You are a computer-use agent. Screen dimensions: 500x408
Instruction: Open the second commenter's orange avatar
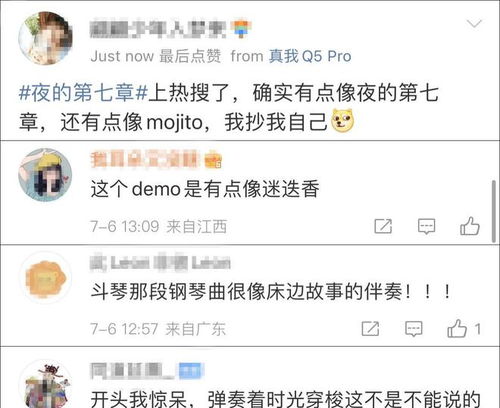[x=46, y=278]
